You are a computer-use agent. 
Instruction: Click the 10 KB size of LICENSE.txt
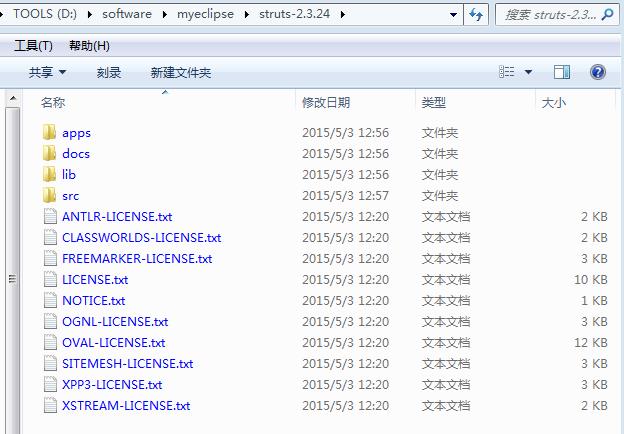[591, 280]
